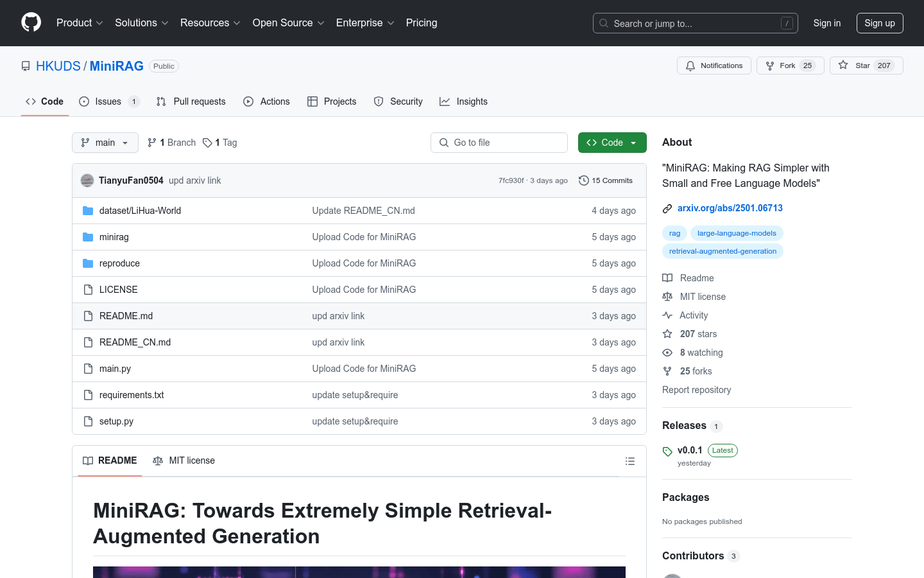Click the rag topic tag

click(x=674, y=233)
